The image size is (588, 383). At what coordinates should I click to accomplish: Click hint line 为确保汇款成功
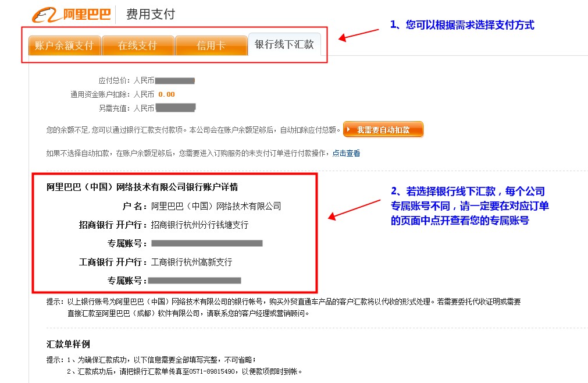(x=161, y=360)
